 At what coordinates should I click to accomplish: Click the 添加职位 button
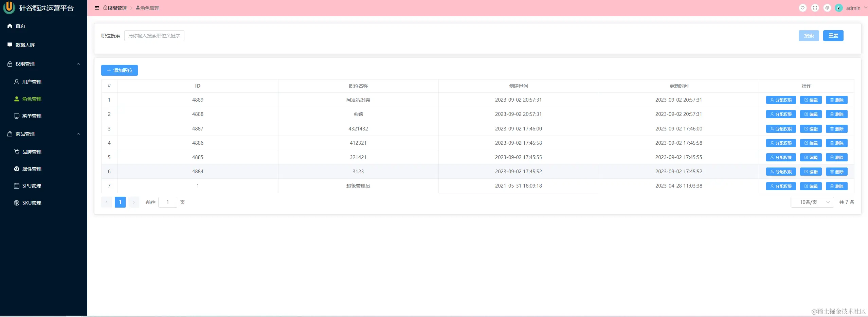120,70
